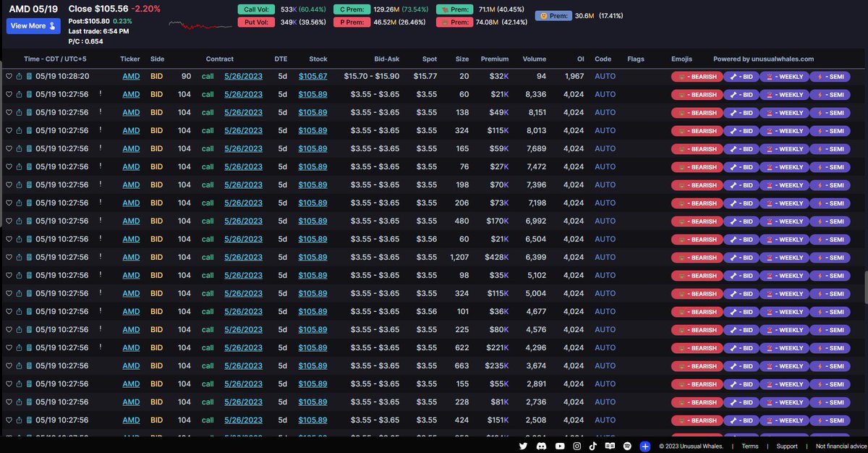The width and height of the screenshot is (868, 453).
Task: Share the trade row with volume 8,336
Action: click(x=20, y=94)
